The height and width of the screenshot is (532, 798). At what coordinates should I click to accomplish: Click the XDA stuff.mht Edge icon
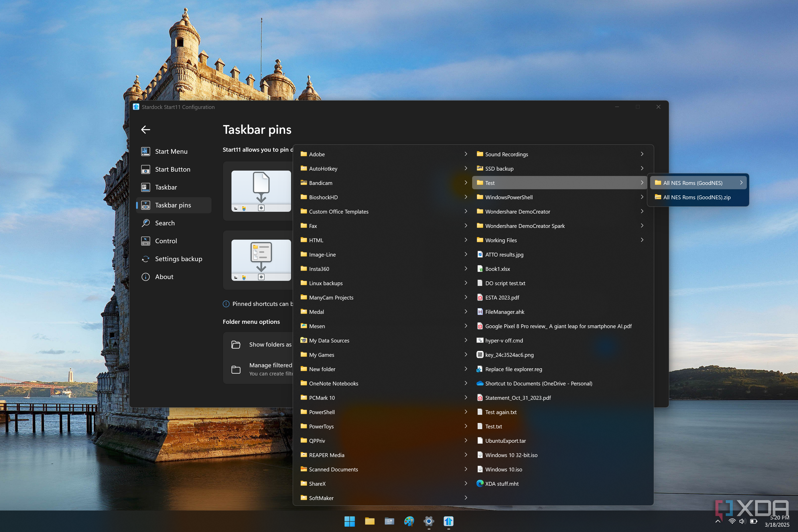(480, 483)
